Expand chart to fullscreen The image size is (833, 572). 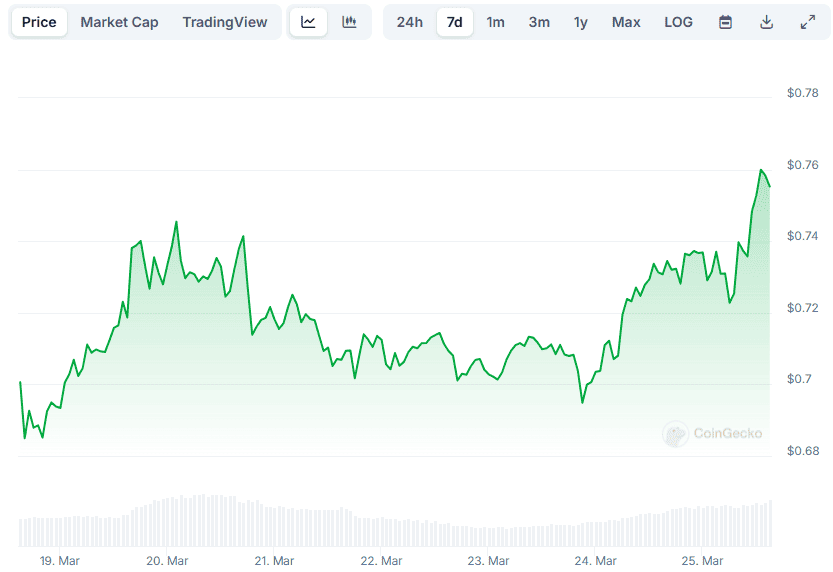click(808, 22)
